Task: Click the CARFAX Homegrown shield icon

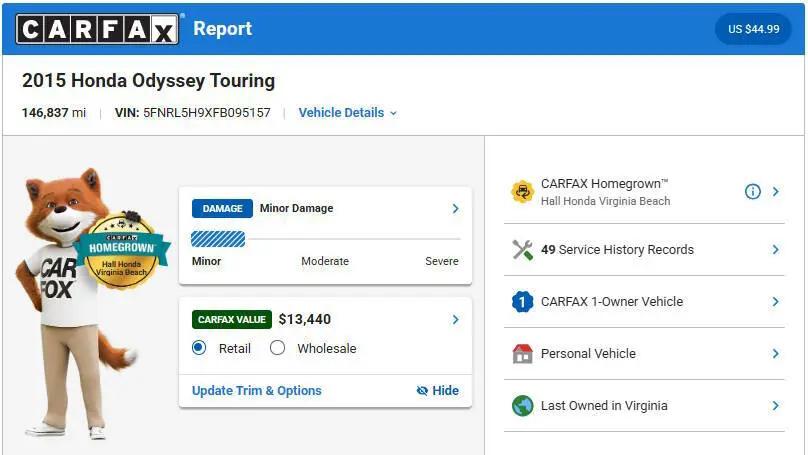Action: tap(523, 192)
